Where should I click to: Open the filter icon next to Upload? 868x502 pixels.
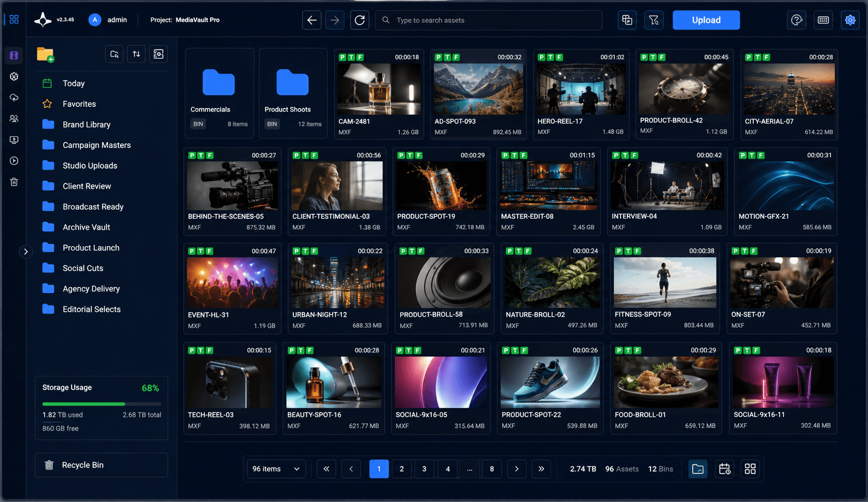(654, 20)
